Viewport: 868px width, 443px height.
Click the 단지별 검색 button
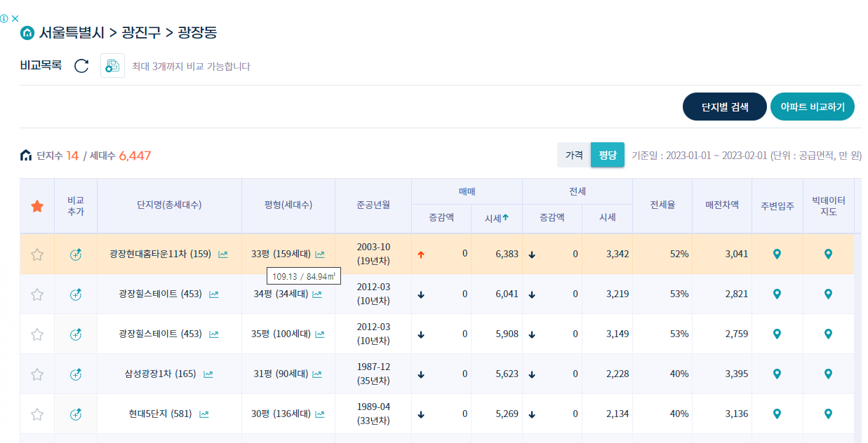pyautogui.click(x=724, y=106)
